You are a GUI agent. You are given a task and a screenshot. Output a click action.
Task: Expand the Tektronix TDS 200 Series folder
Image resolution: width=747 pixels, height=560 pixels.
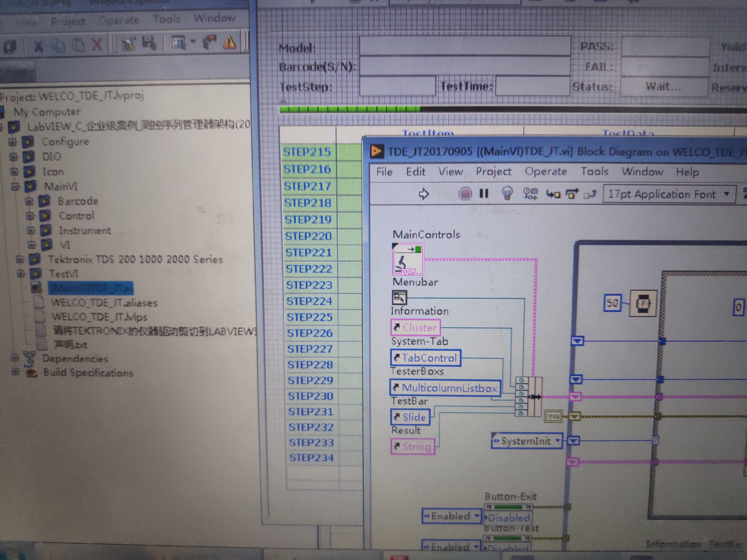(19, 259)
